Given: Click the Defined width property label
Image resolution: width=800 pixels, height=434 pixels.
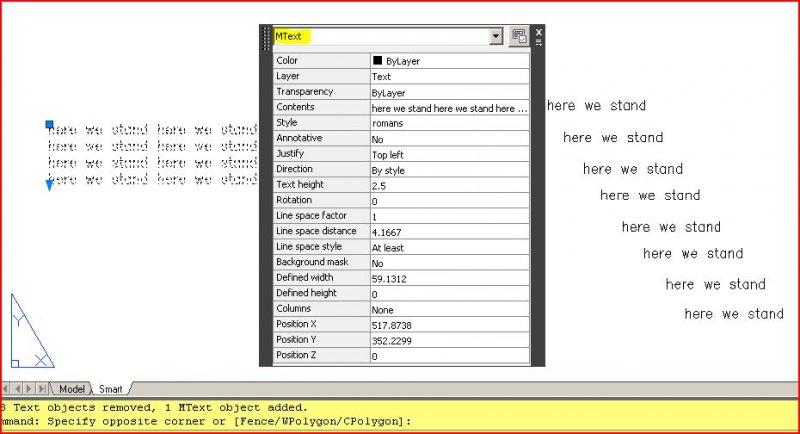Looking at the screenshot, I should click(x=305, y=277).
